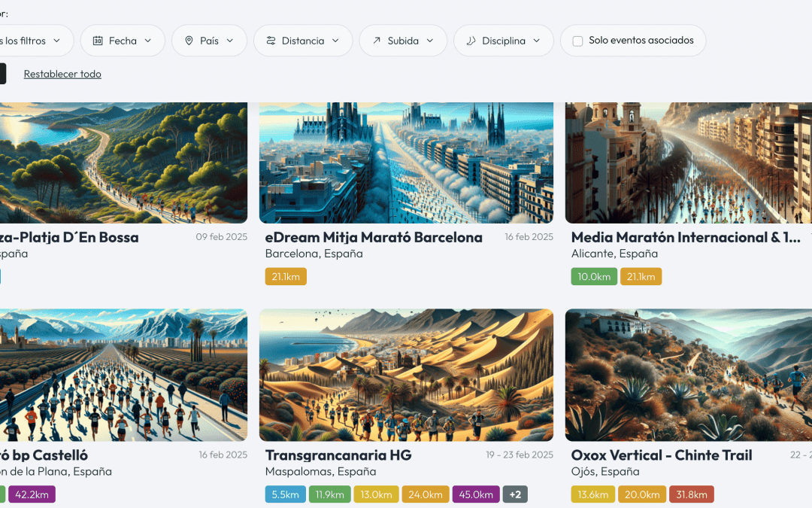Select the blue 5.5km distance tag
Image resolution: width=812 pixels, height=508 pixels.
286,494
